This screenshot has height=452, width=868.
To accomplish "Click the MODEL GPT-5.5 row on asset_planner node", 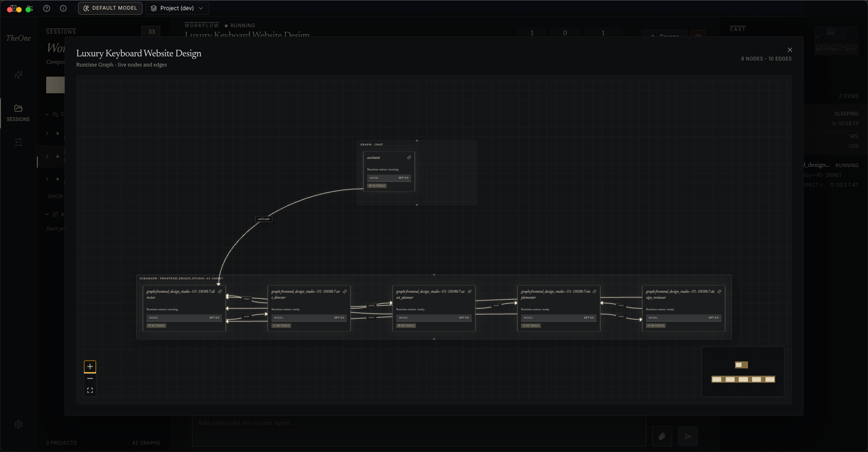I will click(x=434, y=318).
